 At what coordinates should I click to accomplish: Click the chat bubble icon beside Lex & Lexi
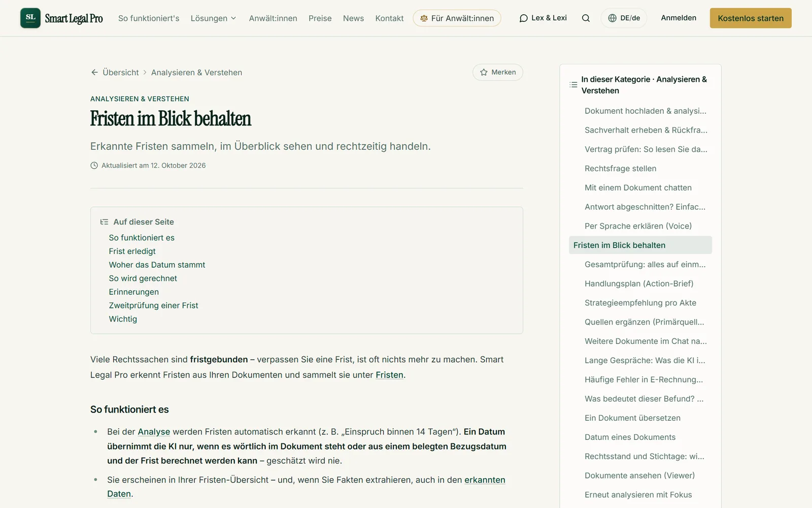point(524,18)
